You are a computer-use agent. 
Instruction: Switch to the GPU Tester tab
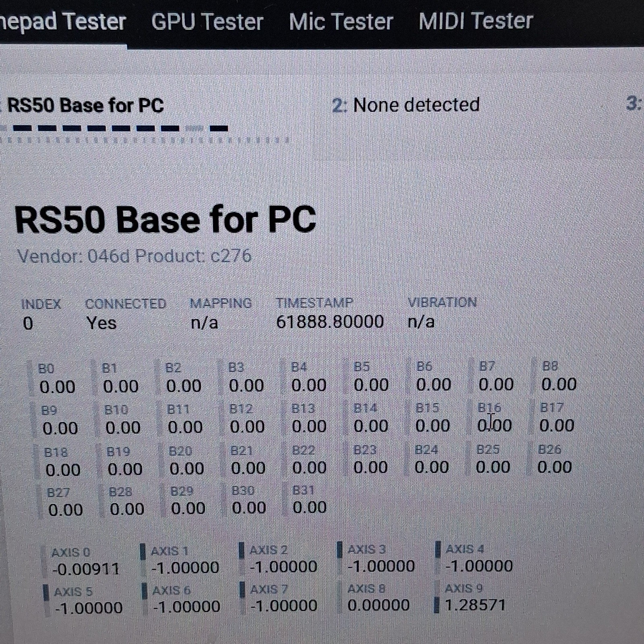(207, 22)
